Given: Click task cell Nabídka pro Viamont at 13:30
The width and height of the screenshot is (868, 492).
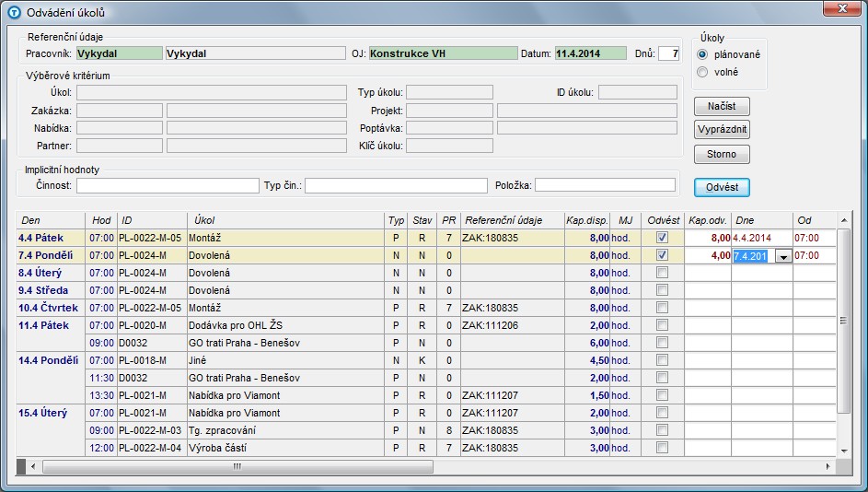Looking at the screenshot, I should (285, 395).
